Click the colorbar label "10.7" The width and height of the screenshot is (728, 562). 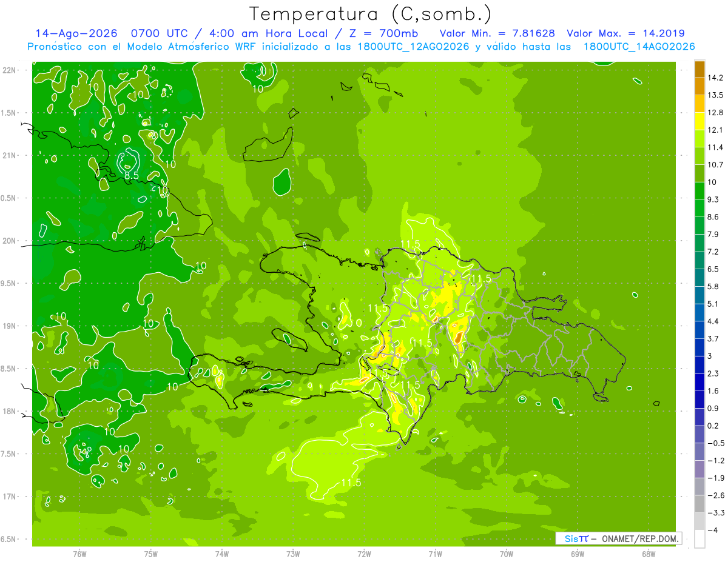click(715, 165)
